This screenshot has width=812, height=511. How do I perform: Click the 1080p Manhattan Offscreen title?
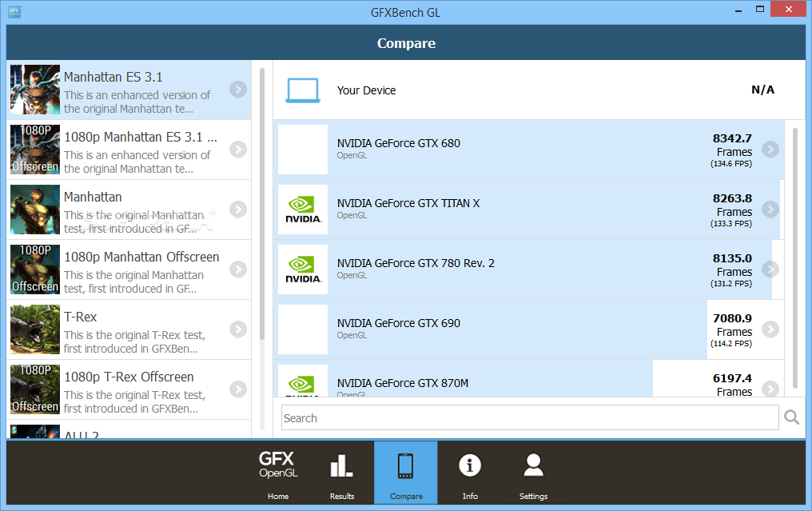(141, 257)
